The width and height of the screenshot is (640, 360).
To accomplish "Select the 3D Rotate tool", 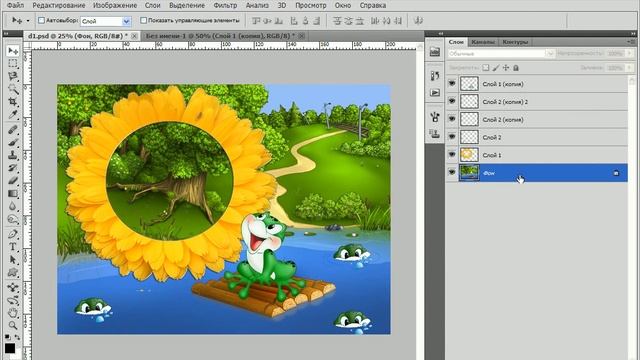I will pyautogui.click(x=13, y=287).
